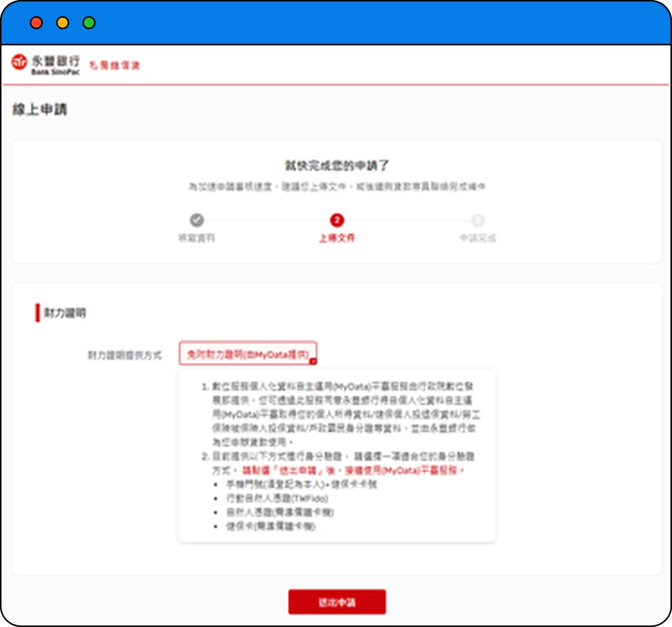Select the 上傳文件 step label
672x627 pixels.
[337, 238]
